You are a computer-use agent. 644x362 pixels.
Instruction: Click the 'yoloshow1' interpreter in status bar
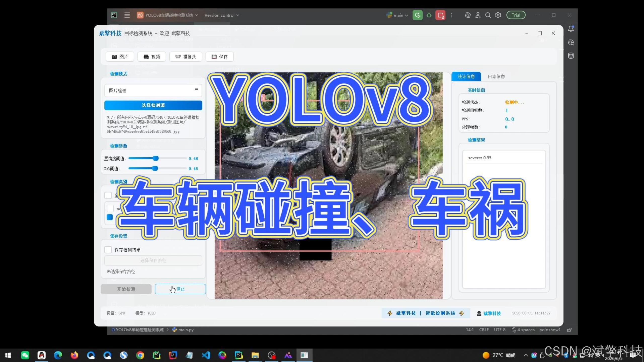point(550,330)
